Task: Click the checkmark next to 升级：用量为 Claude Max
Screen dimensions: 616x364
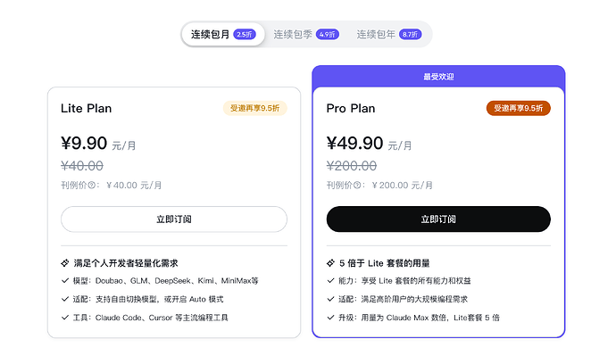Action: tap(331, 318)
